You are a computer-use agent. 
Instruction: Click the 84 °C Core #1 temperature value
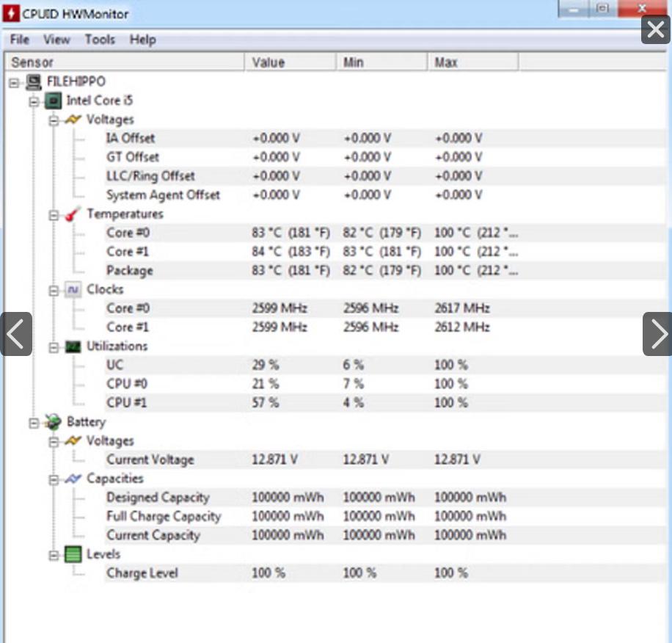point(291,252)
